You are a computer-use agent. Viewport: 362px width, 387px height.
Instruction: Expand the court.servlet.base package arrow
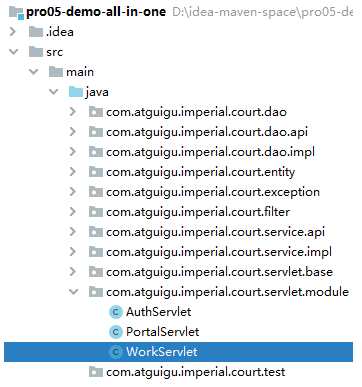(x=73, y=272)
